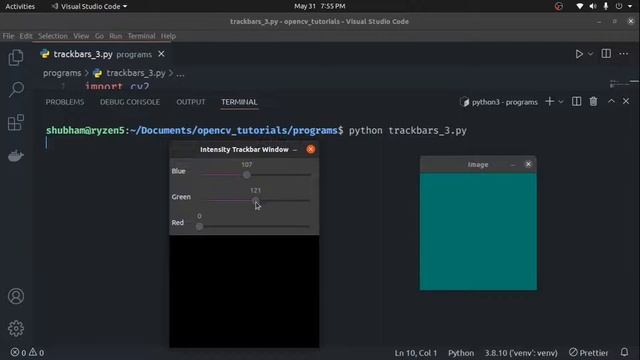
Task: Change language mode via Python status
Action: coord(461,353)
